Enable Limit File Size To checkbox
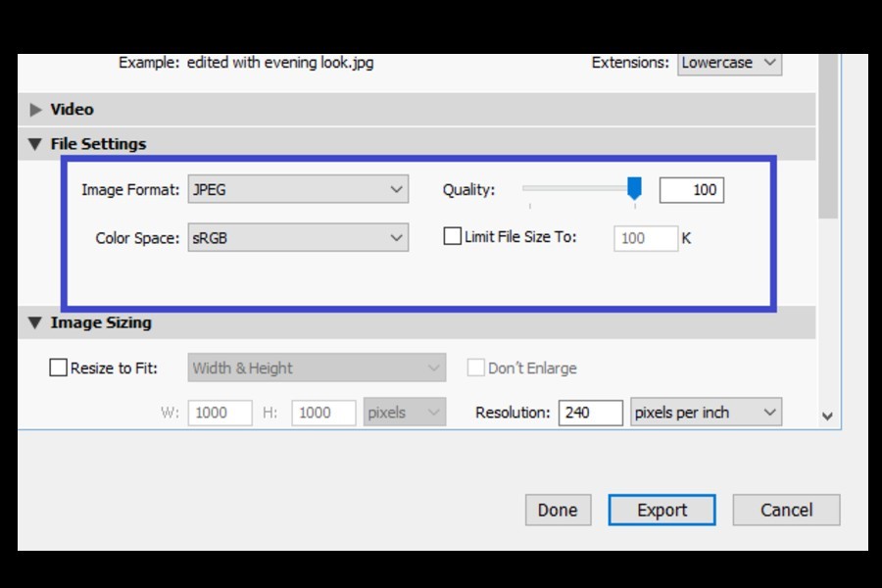This screenshot has width=882, height=588. tap(453, 237)
